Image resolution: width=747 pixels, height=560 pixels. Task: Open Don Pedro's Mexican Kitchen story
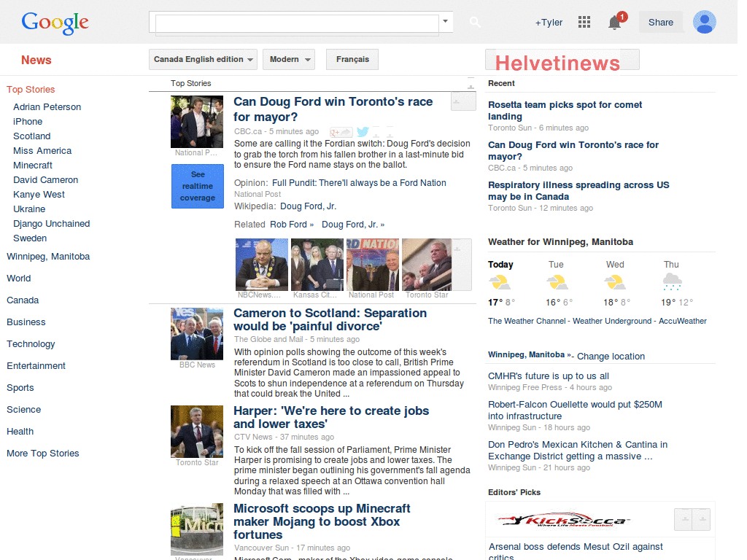[x=578, y=450]
